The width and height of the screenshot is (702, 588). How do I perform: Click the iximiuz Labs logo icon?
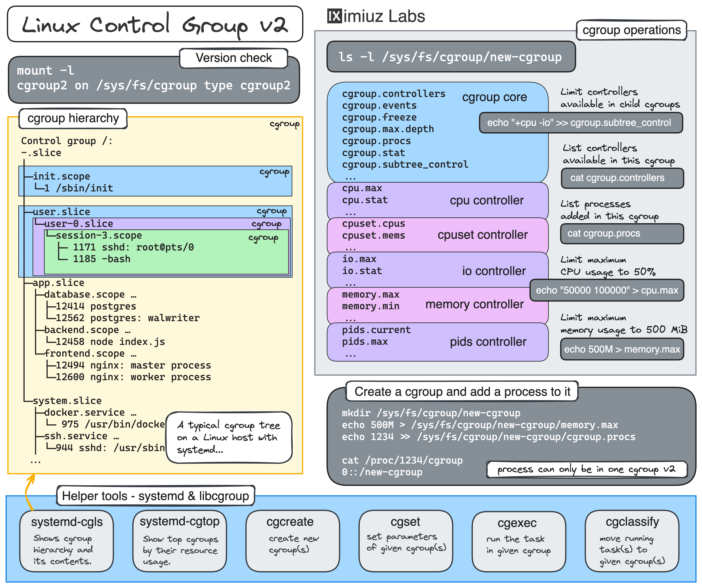[x=334, y=16]
